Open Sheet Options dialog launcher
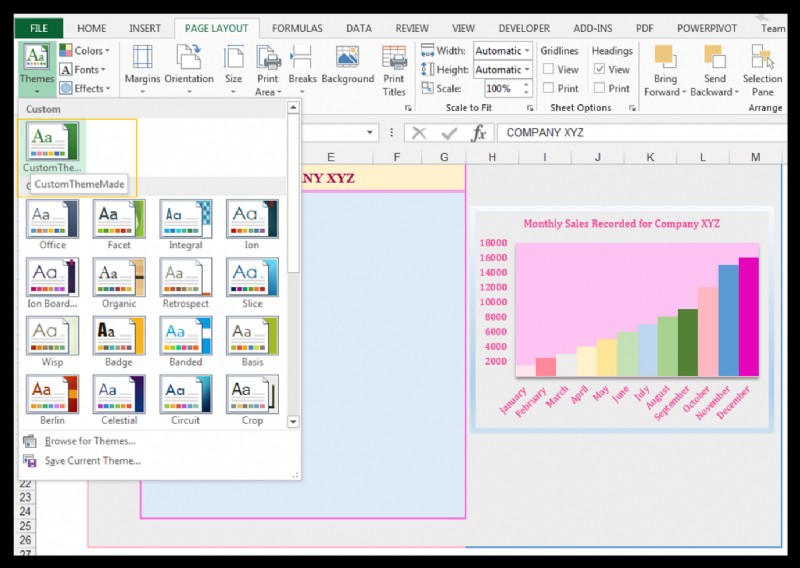This screenshot has height=568, width=800. [x=632, y=108]
